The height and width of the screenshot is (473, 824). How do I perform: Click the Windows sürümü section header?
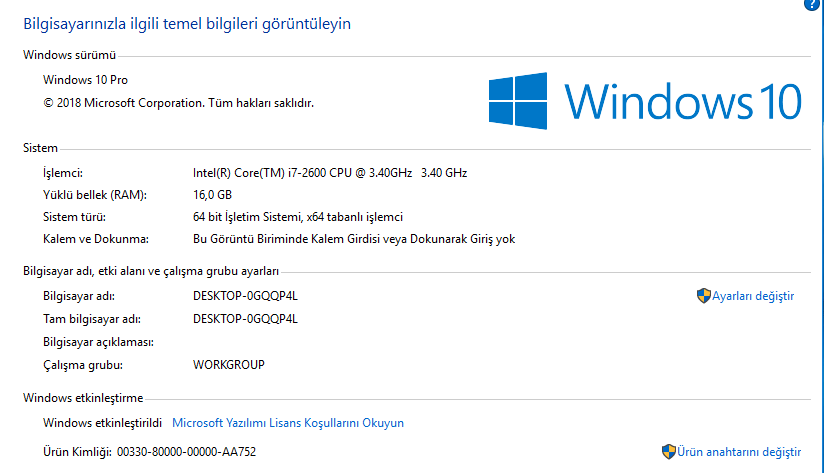click(69, 55)
